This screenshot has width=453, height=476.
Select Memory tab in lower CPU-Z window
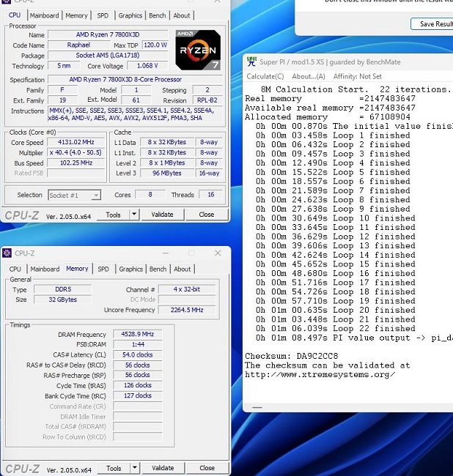coord(77,269)
